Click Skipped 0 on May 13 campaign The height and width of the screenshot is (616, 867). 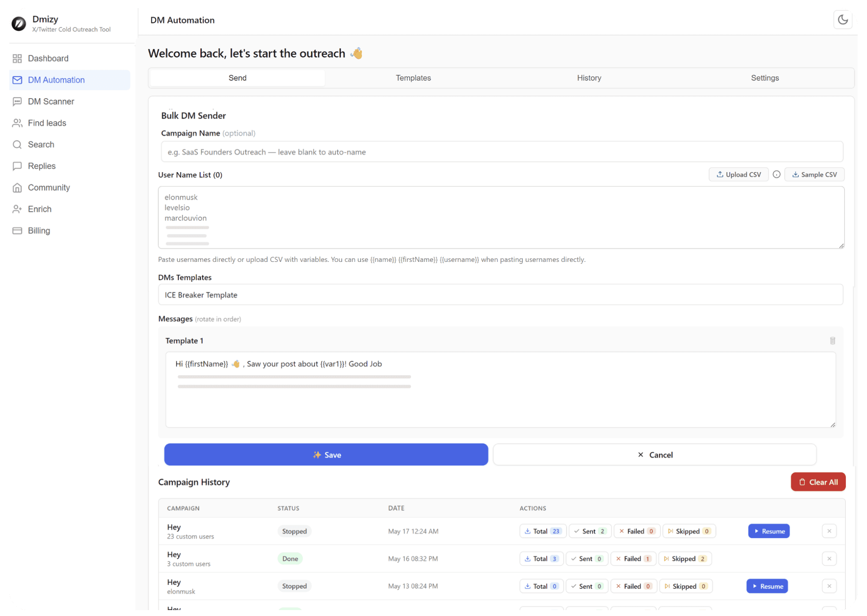686,586
